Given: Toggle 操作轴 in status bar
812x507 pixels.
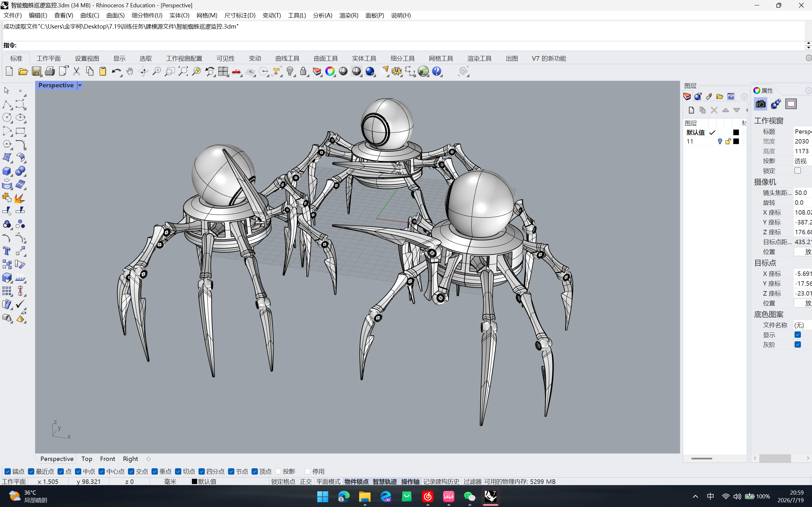Looking at the screenshot, I should pyautogui.click(x=410, y=482).
